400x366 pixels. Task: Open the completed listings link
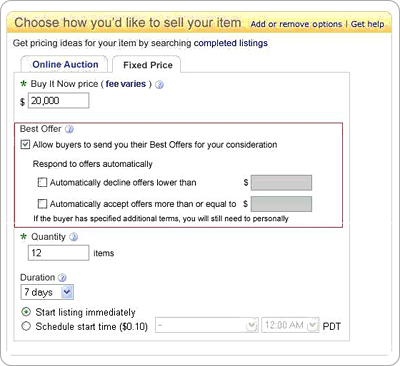tap(231, 43)
